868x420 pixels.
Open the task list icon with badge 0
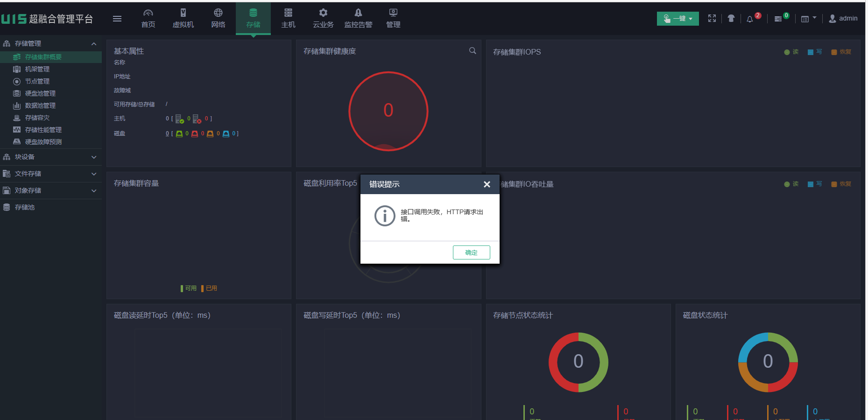click(778, 19)
